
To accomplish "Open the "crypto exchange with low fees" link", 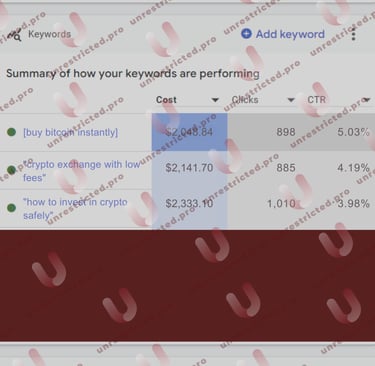I will point(82,171).
